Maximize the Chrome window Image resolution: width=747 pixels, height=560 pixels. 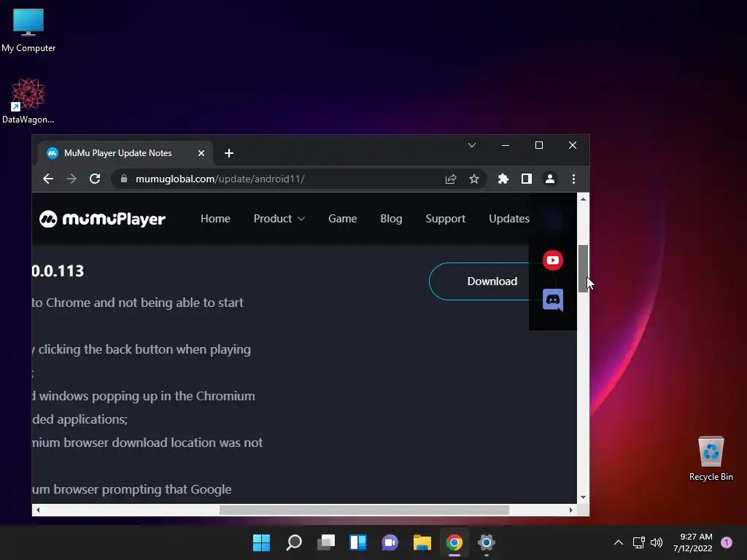click(x=539, y=145)
